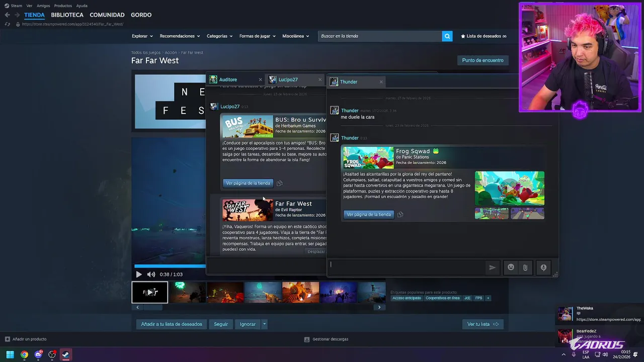
Task: Mute the trailer volume
Action: [151, 275]
